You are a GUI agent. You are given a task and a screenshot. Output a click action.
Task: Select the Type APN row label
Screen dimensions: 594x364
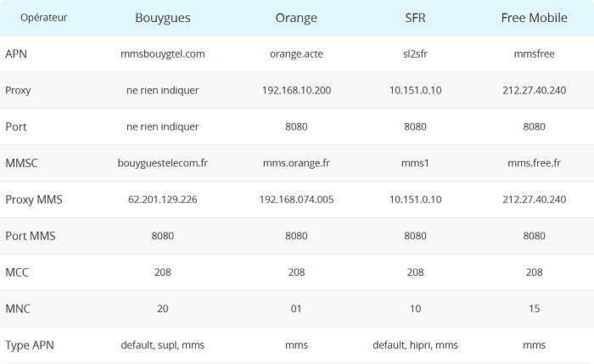tap(30, 345)
